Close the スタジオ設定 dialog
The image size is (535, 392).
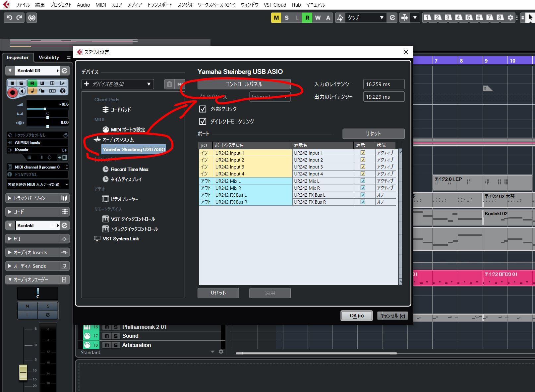click(x=406, y=52)
